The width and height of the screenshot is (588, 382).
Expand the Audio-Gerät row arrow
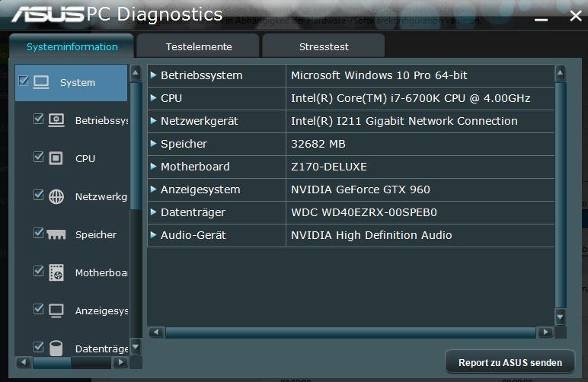click(153, 235)
